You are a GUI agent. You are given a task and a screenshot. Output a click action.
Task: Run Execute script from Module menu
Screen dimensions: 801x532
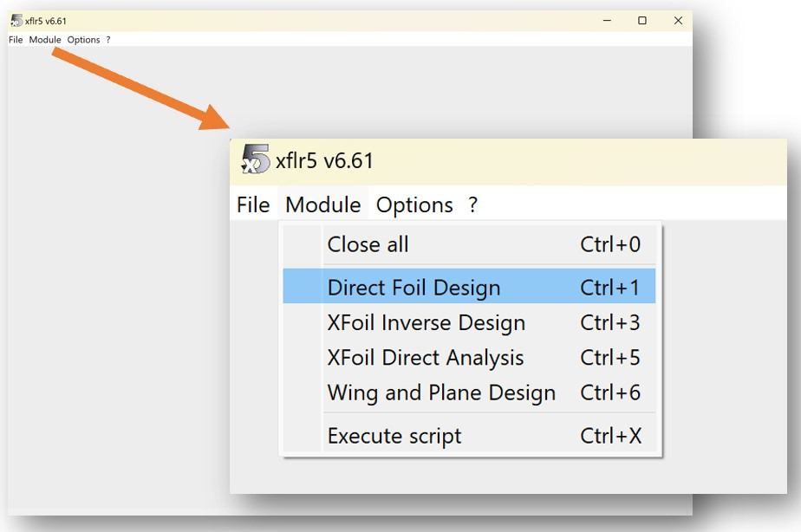pos(394,436)
